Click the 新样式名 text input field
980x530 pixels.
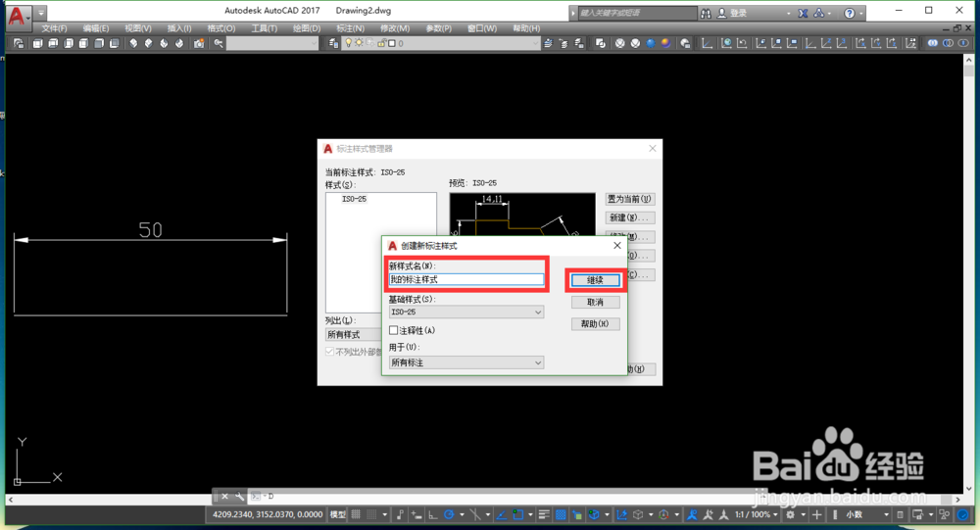[465, 279]
